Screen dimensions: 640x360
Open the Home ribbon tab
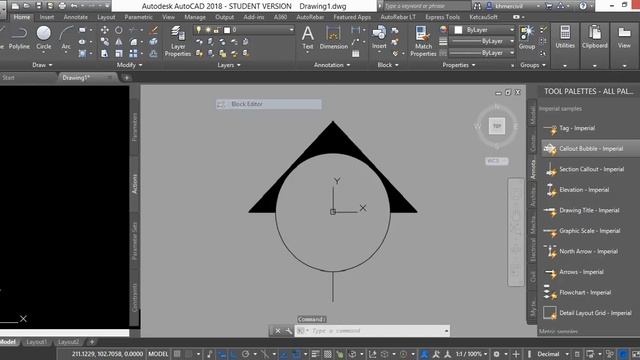pyautogui.click(x=21, y=17)
